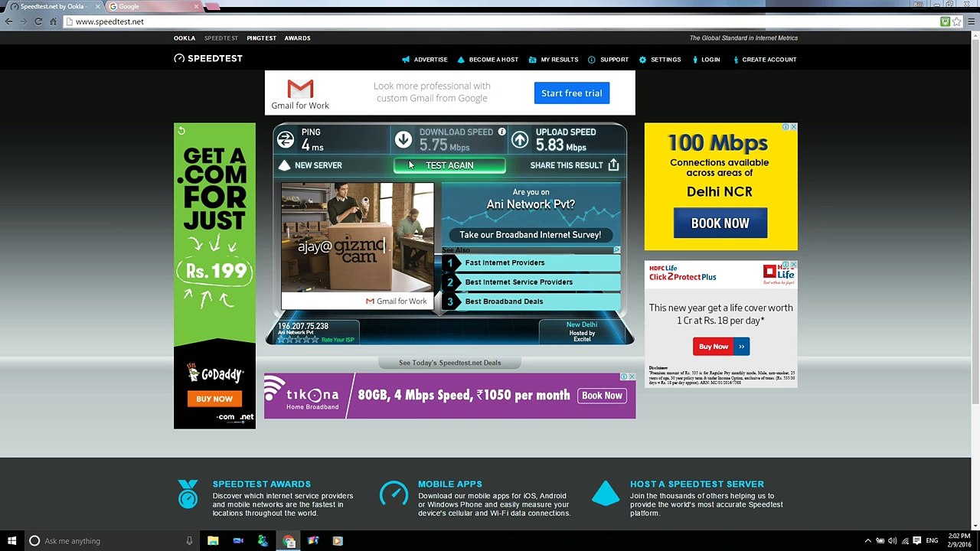The width and height of the screenshot is (980, 551).
Task: Click the Become a Host pyramid icon
Action: click(x=461, y=60)
